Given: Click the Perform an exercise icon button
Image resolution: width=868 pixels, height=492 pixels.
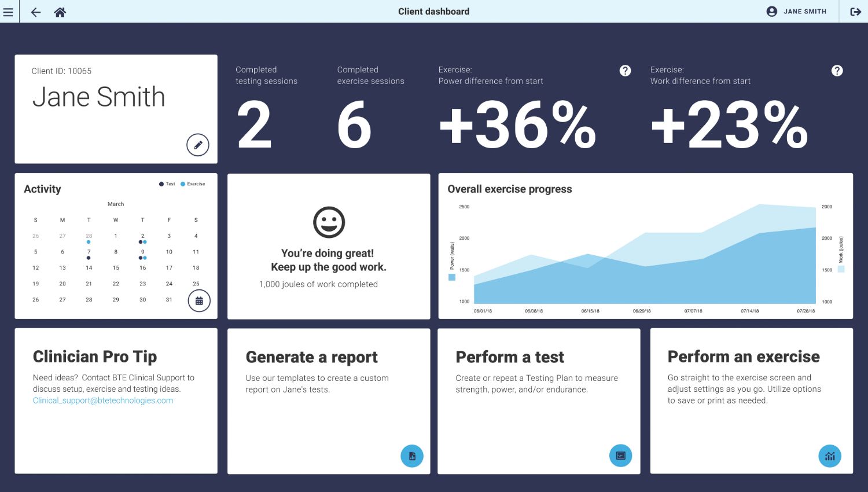Looking at the screenshot, I should click(x=830, y=456).
